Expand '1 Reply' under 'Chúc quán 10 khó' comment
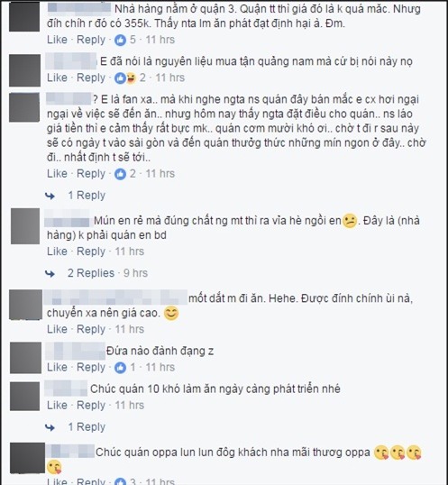 (x=87, y=427)
